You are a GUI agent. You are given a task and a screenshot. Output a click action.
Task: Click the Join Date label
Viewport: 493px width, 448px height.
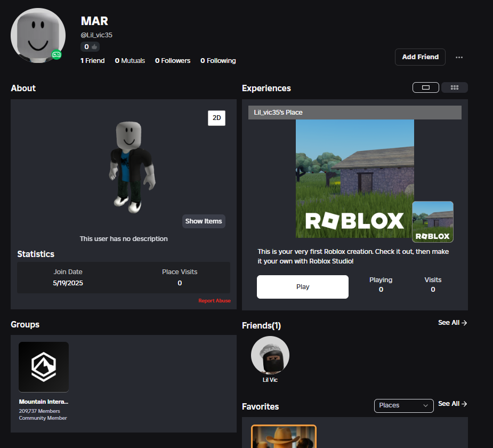[68, 272]
